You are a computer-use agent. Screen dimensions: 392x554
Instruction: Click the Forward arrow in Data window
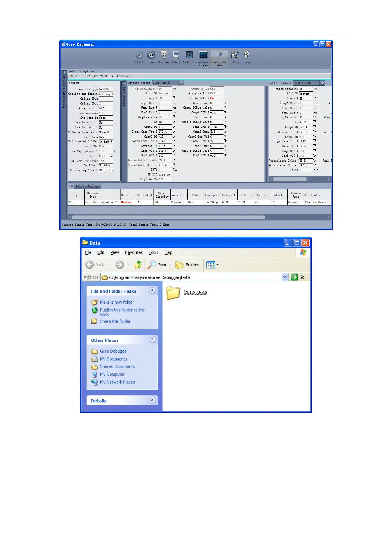(x=119, y=264)
